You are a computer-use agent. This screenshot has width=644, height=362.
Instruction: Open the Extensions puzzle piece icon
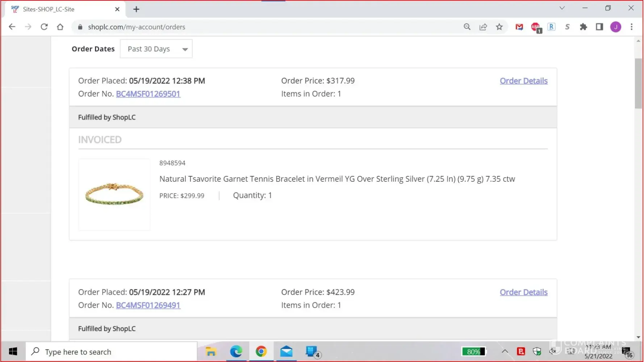[583, 27]
